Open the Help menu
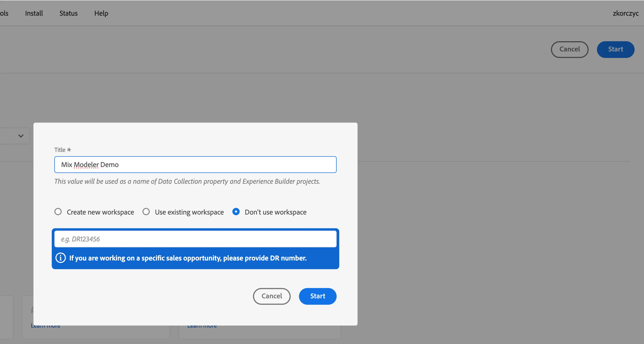The height and width of the screenshot is (344, 644). 101,13
